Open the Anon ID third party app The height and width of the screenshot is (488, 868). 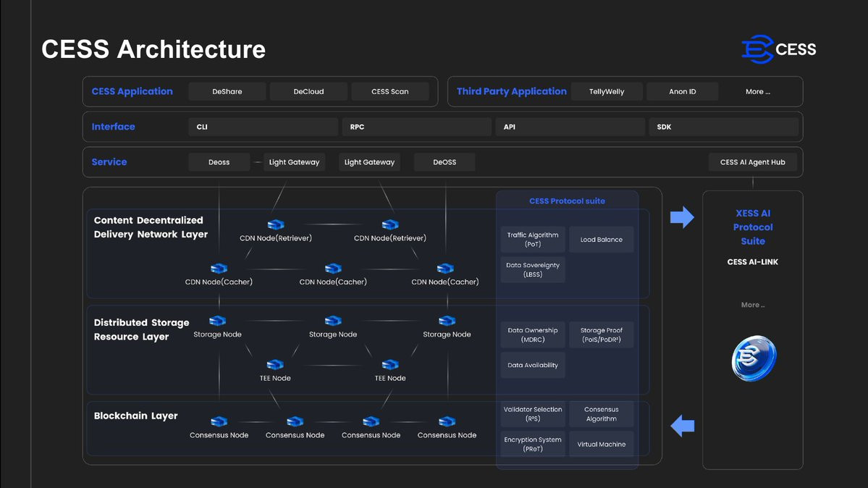682,91
